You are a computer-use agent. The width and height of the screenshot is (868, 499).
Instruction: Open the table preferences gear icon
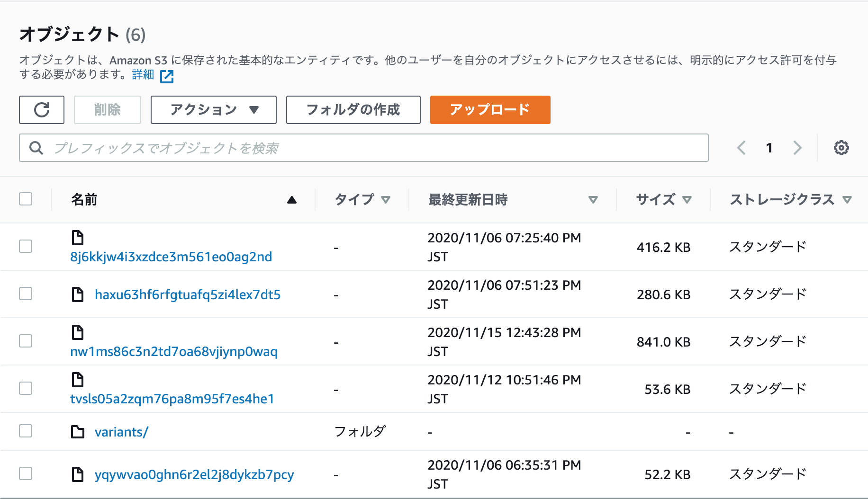point(841,148)
